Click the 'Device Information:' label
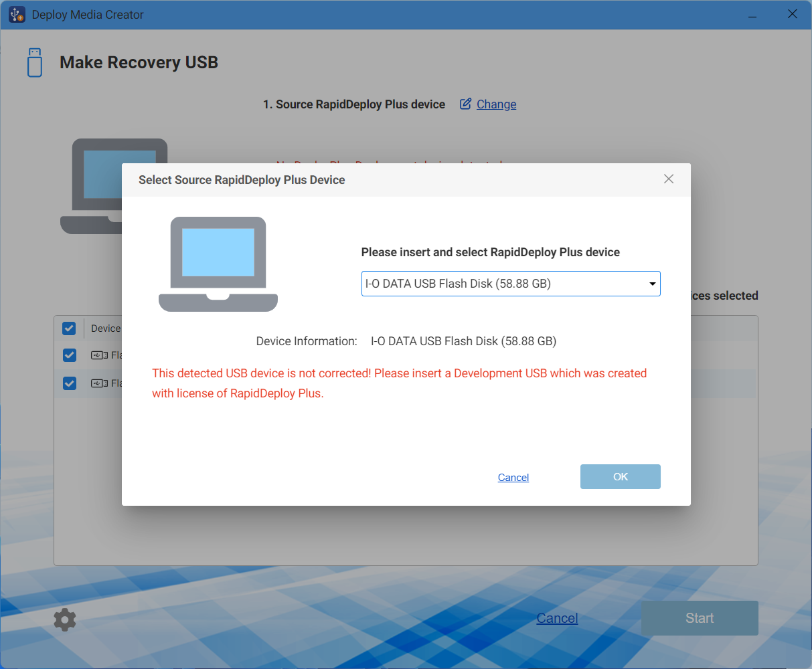 coord(307,341)
